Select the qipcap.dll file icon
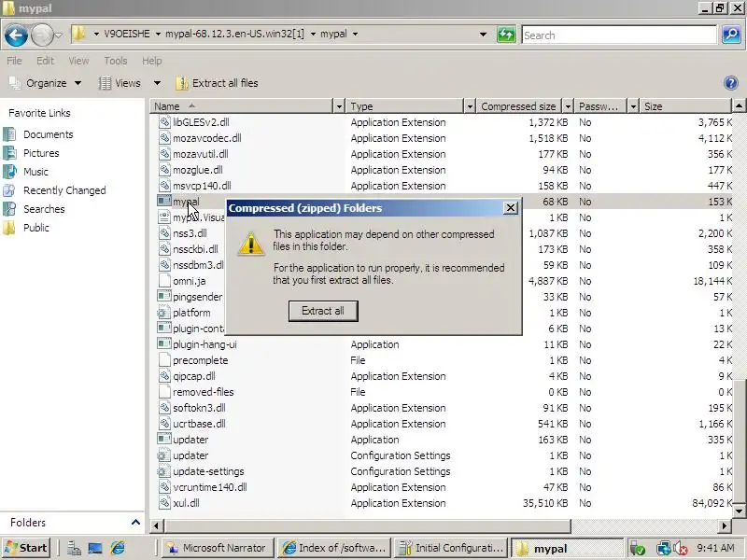Viewport: 747px width, 560px height. pyautogui.click(x=164, y=376)
